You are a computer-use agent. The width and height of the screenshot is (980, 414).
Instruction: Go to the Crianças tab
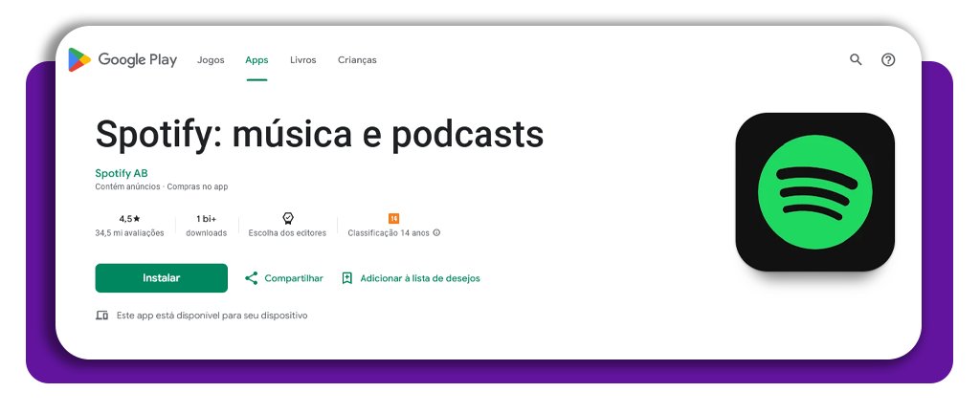pos(358,60)
